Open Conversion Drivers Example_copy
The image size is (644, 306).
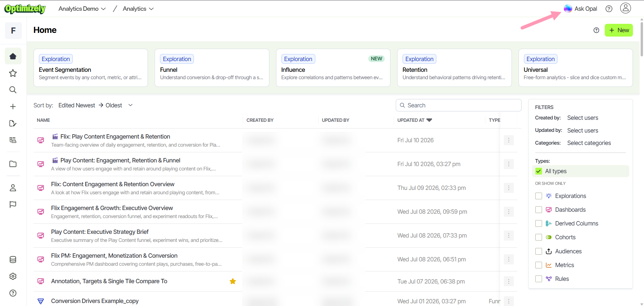[95, 301]
